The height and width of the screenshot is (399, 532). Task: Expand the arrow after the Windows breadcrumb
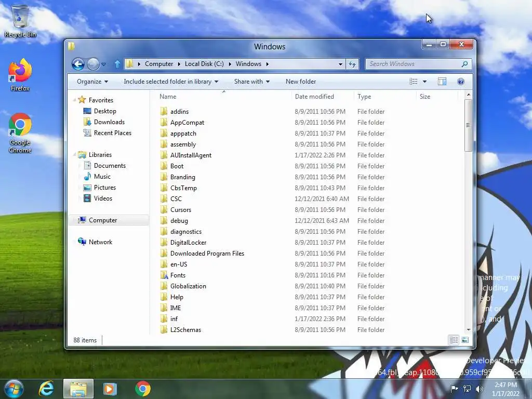click(268, 64)
